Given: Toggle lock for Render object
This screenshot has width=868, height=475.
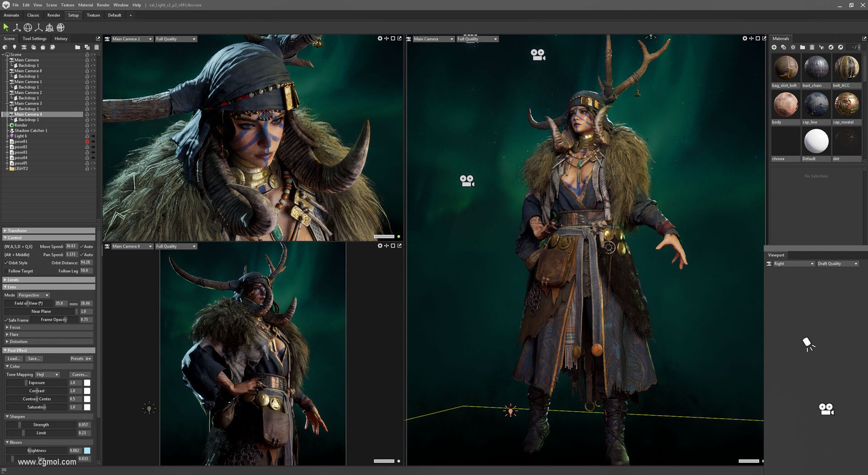Looking at the screenshot, I should (x=87, y=125).
